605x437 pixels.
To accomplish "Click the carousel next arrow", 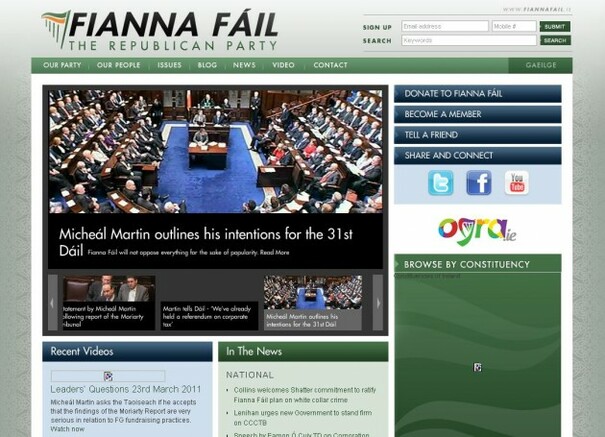I will click(378, 303).
